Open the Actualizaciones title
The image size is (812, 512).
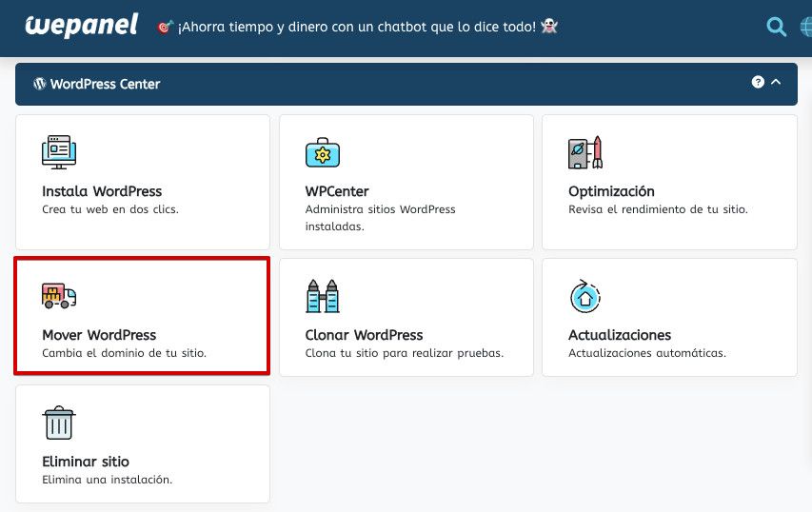point(620,335)
